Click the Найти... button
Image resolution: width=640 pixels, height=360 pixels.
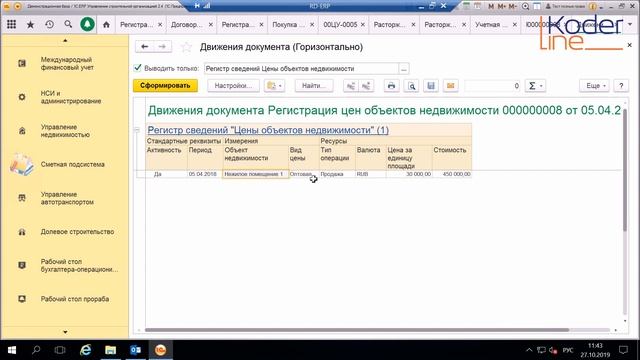[314, 86]
